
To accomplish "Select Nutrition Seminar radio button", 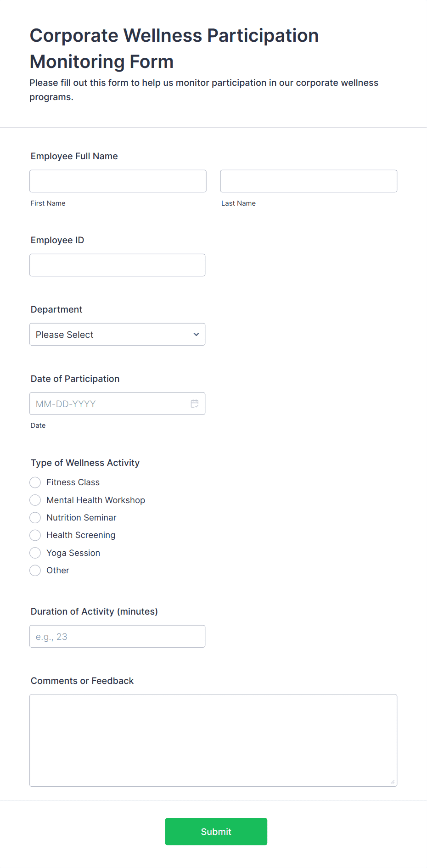I will 35,518.
